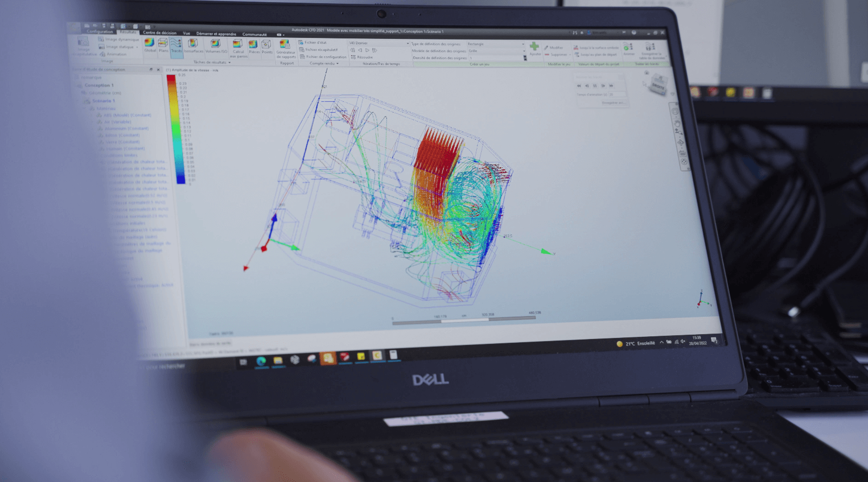Open the Calcul aux parois tool
Image resolution: width=868 pixels, height=482 pixels.
coord(238,49)
